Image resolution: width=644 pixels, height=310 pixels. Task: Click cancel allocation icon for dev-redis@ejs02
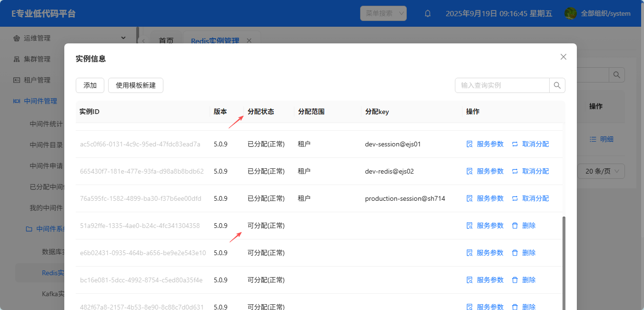coord(515,171)
